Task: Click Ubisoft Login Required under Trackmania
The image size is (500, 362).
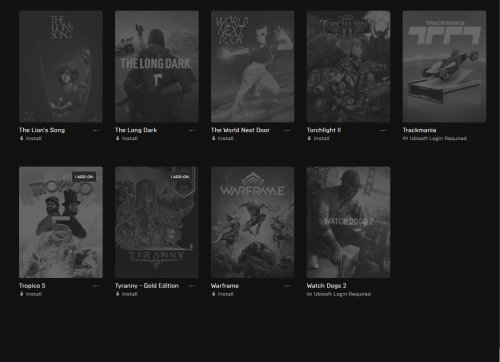Action: (435, 138)
